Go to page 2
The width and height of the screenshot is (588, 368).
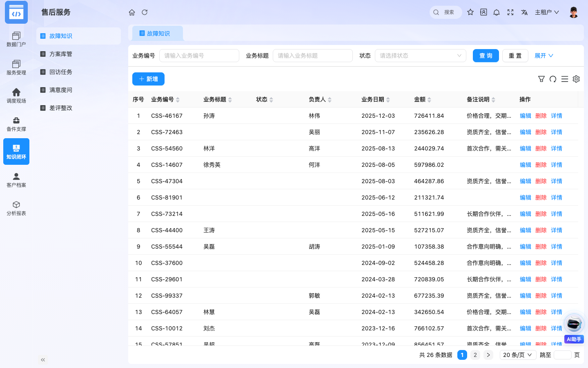(x=475, y=355)
